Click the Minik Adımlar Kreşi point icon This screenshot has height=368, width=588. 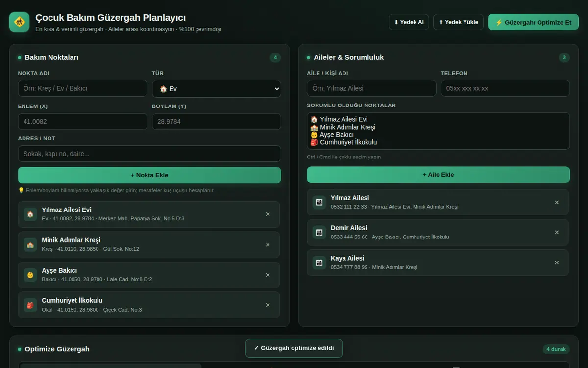30,245
